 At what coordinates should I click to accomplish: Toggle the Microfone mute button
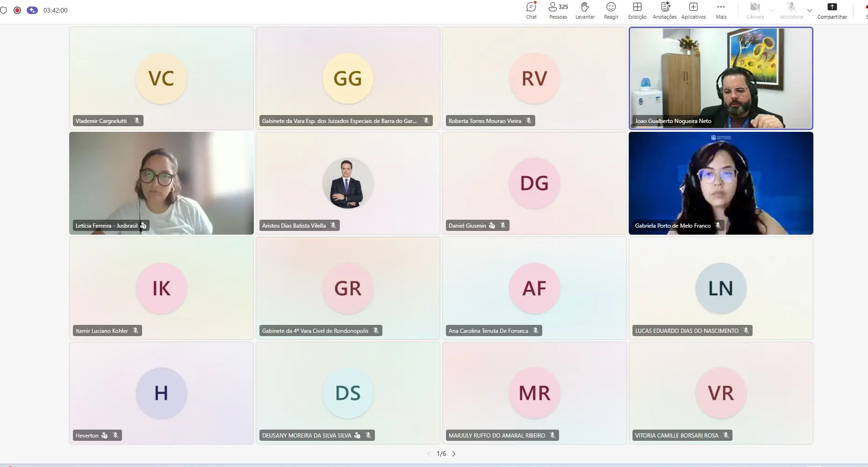point(791,10)
